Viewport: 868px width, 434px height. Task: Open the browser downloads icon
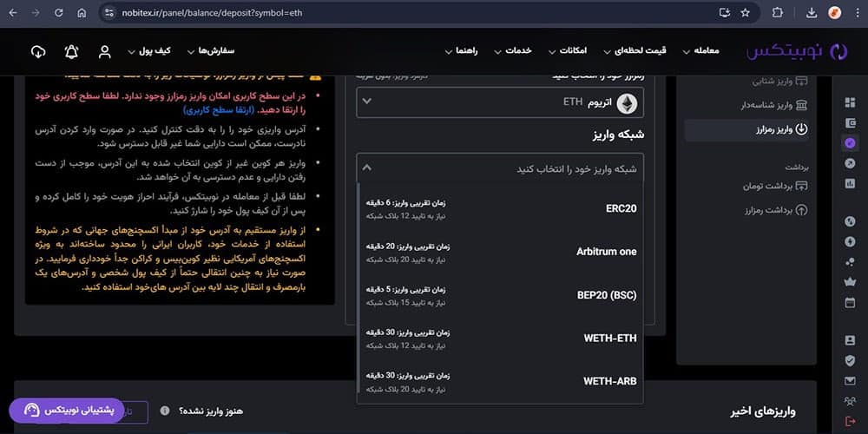(x=812, y=13)
